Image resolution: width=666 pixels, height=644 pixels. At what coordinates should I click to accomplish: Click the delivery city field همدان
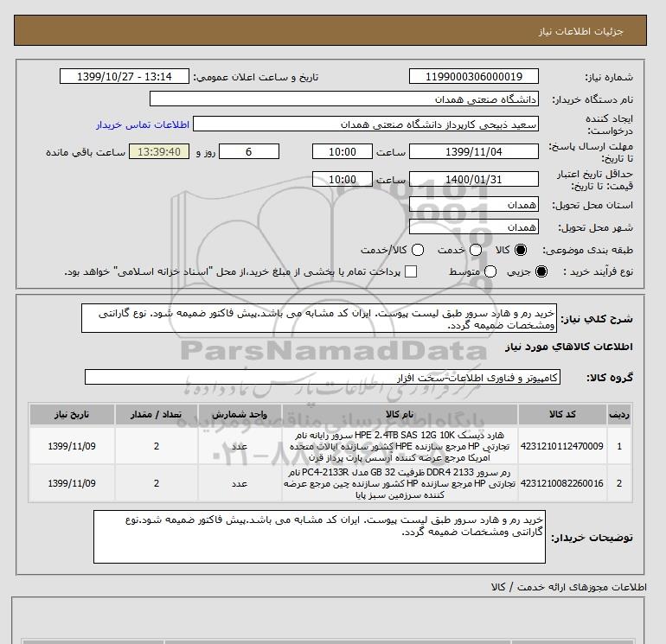pos(474,227)
